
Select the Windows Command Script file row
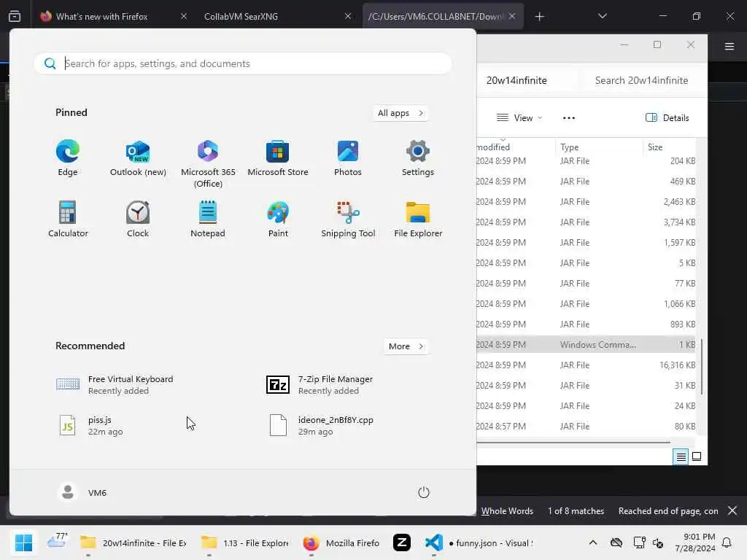pyautogui.click(x=587, y=345)
